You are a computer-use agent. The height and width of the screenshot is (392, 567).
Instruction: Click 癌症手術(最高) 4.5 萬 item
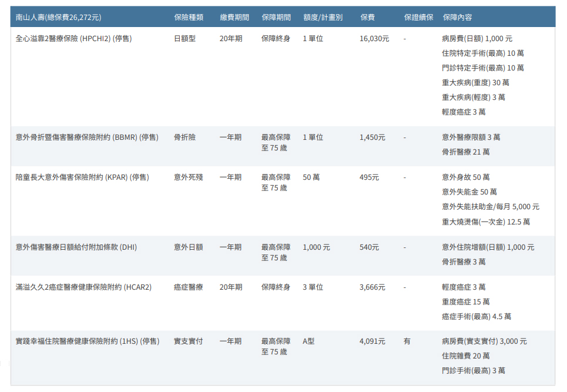[477, 316]
